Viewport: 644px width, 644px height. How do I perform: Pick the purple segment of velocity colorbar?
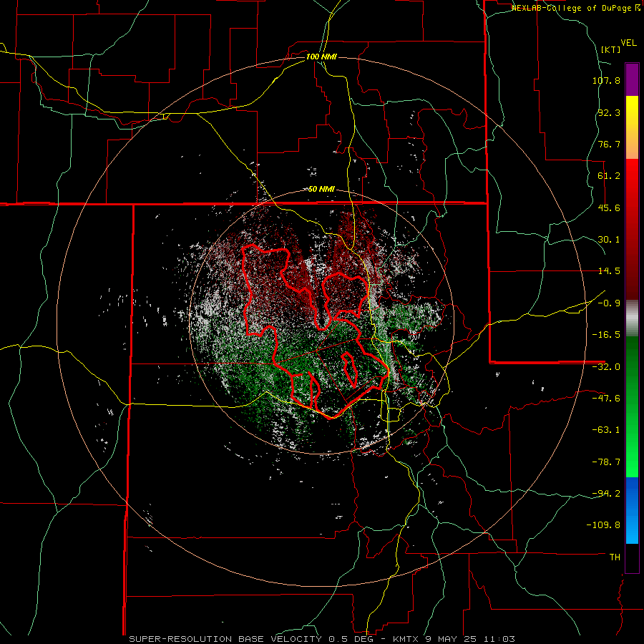point(632,79)
